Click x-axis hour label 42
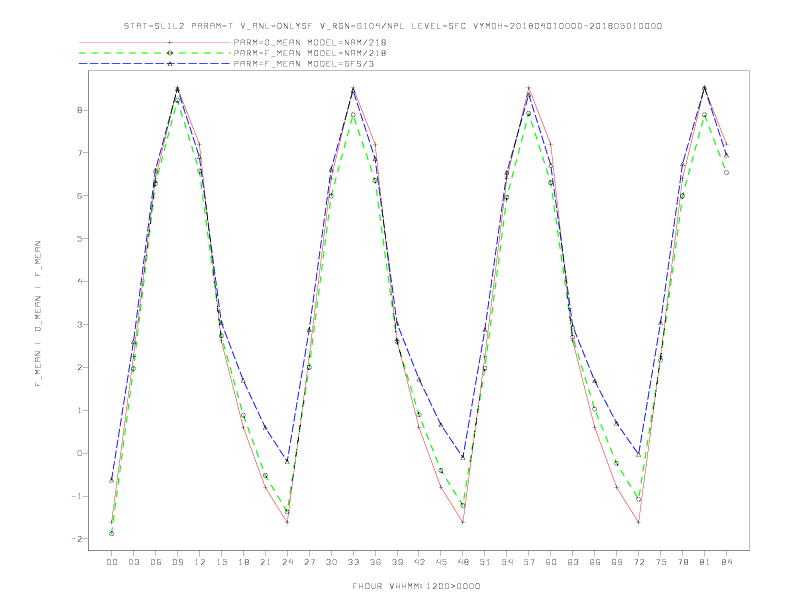792x612 pixels. click(x=419, y=562)
